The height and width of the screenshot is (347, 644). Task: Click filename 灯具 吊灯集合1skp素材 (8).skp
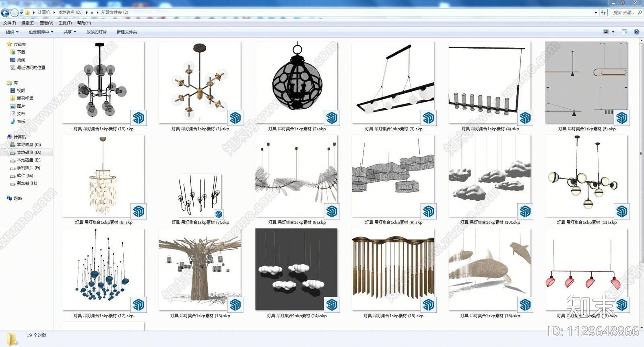tap(297, 222)
